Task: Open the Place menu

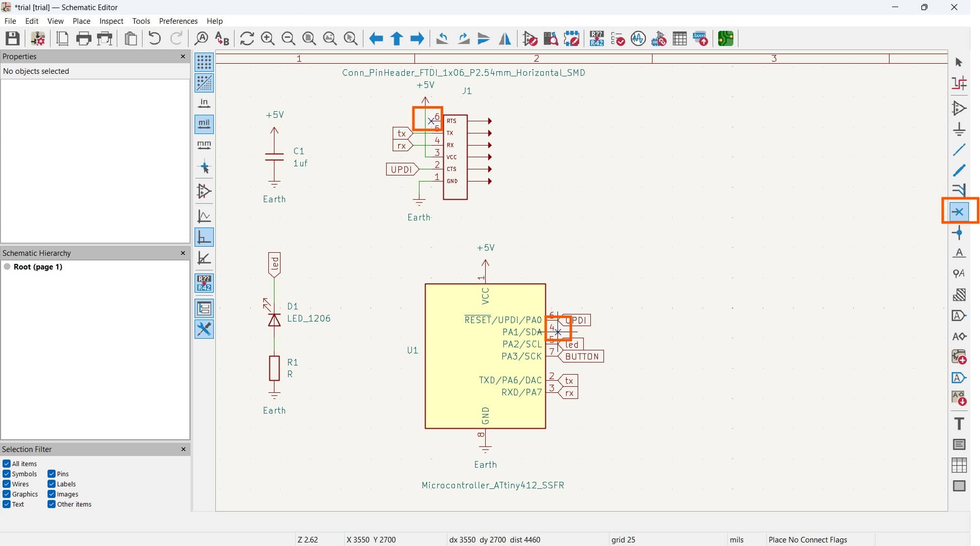Action: (81, 21)
